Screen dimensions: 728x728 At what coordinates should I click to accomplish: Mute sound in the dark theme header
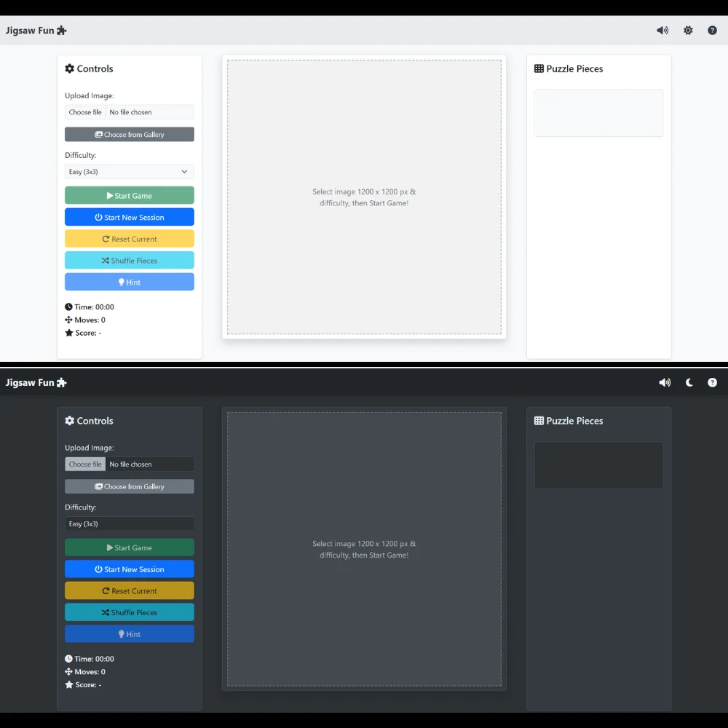pyautogui.click(x=665, y=382)
